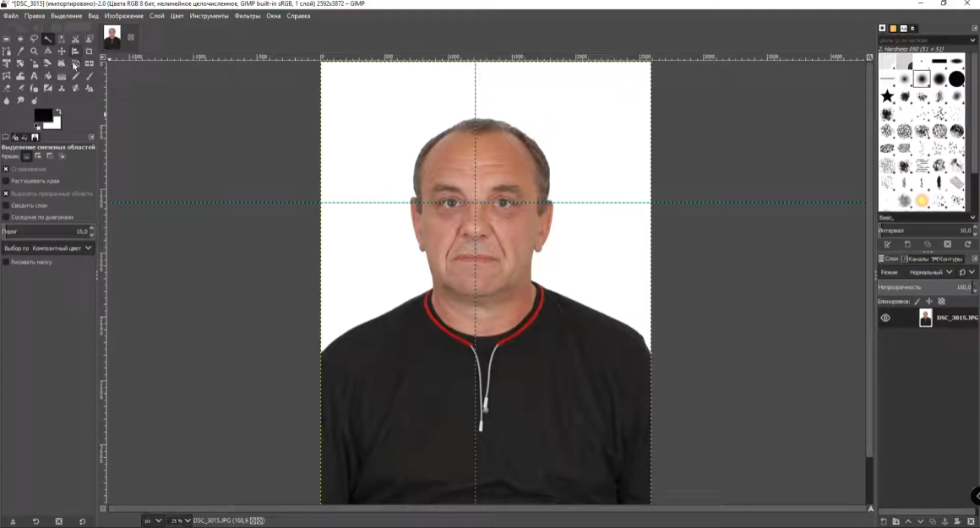This screenshot has height=528, width=980.
Task: Click the foreground black color swatch
Action: tap(42, 115)
